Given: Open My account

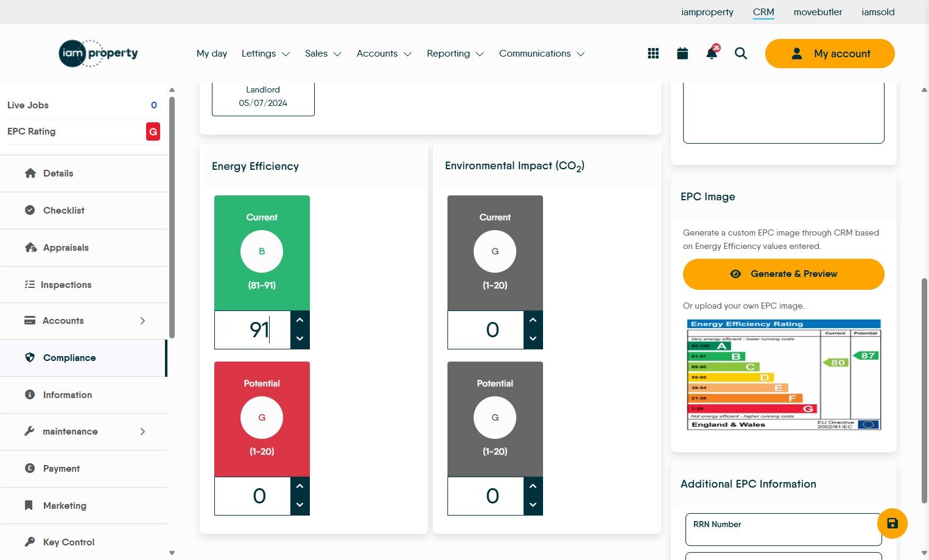Looking at the screenshot, I should tap(830, 54).
